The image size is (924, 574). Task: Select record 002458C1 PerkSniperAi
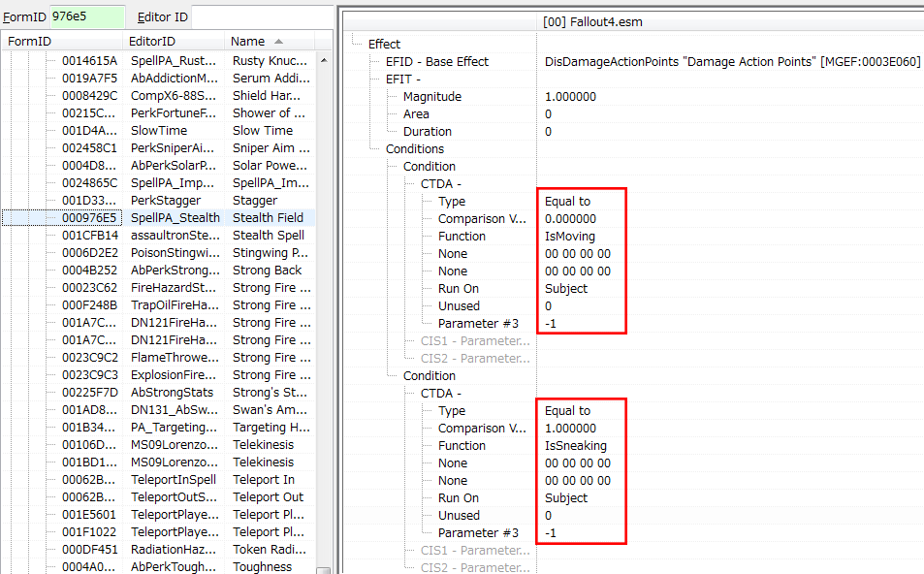[x=158, y=148]
